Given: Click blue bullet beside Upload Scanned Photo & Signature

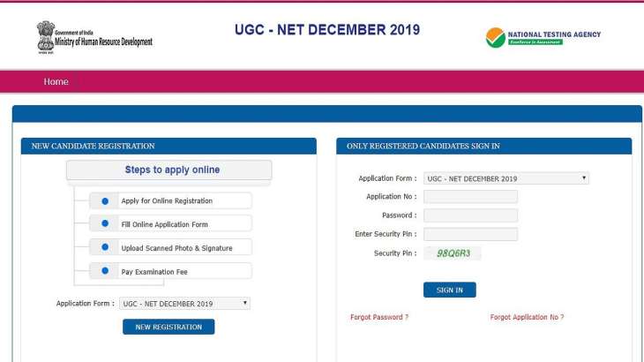Looking at the screenshot, I should click(x=105, y=247).
